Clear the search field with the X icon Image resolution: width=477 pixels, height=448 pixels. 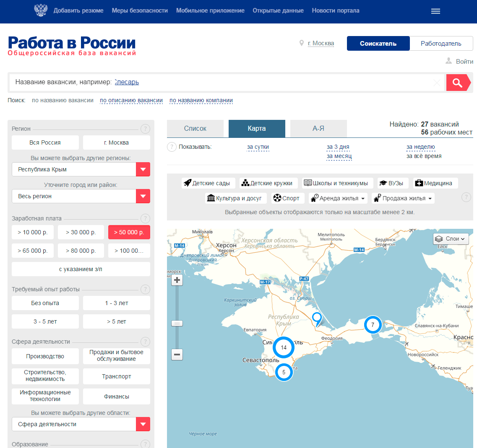[437, 83]
